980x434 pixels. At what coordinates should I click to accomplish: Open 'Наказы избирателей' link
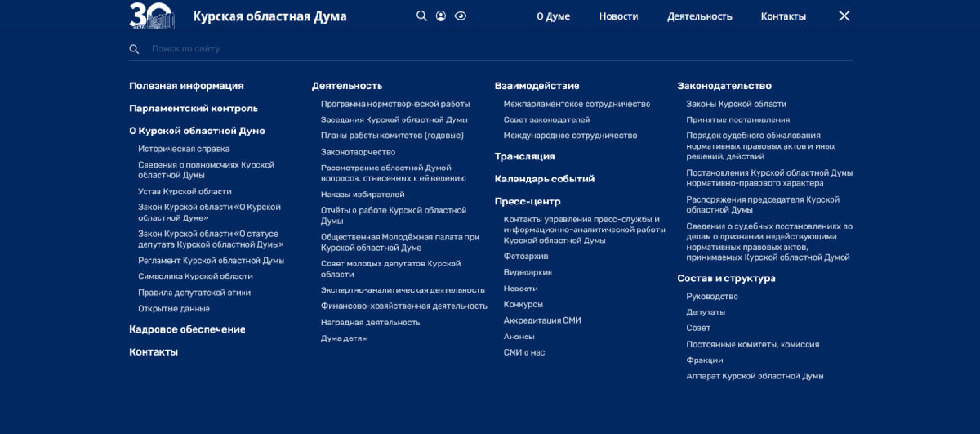(x=363, y=195)
